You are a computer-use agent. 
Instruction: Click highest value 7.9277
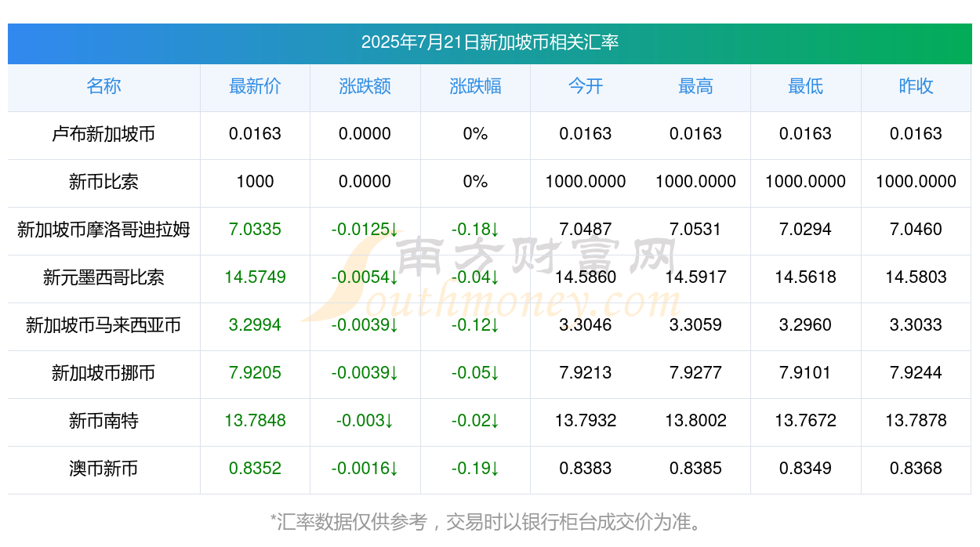[x=695, y=373]
